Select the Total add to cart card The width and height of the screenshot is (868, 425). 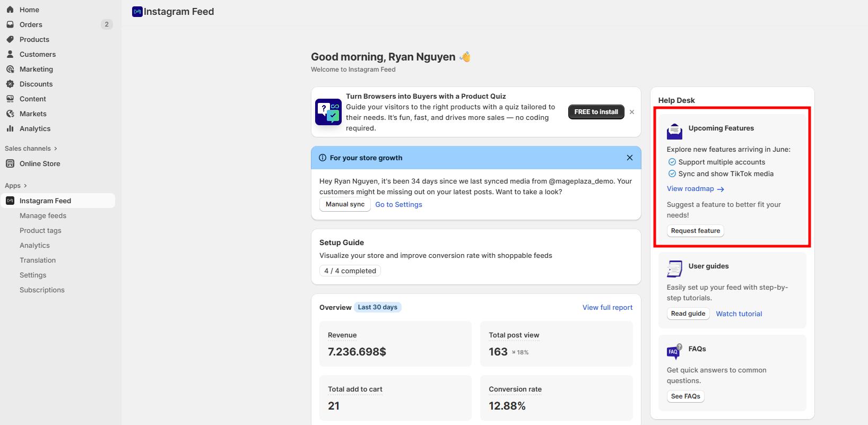pos(395,398)
